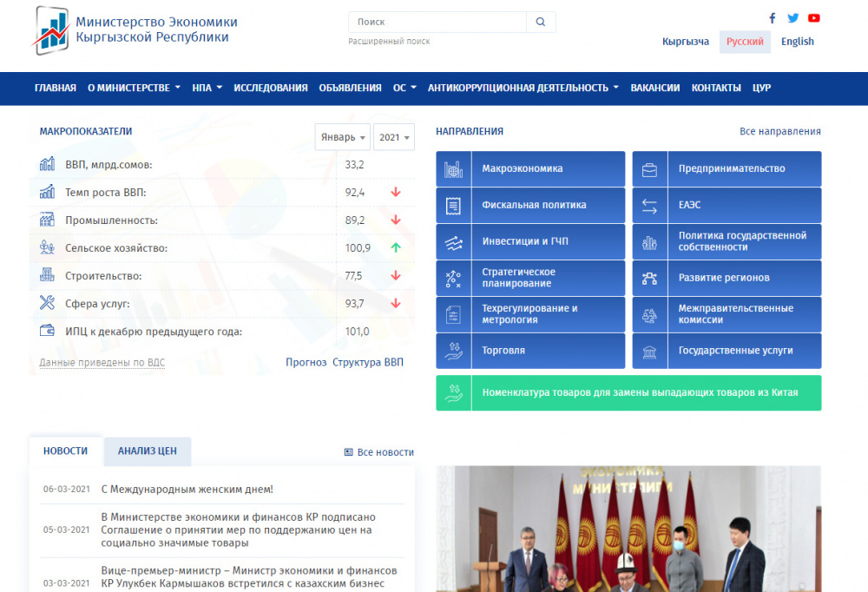The image size is (868, 592).
Task: Click the Ministry of Economy logo
Action: click(52, 30)
